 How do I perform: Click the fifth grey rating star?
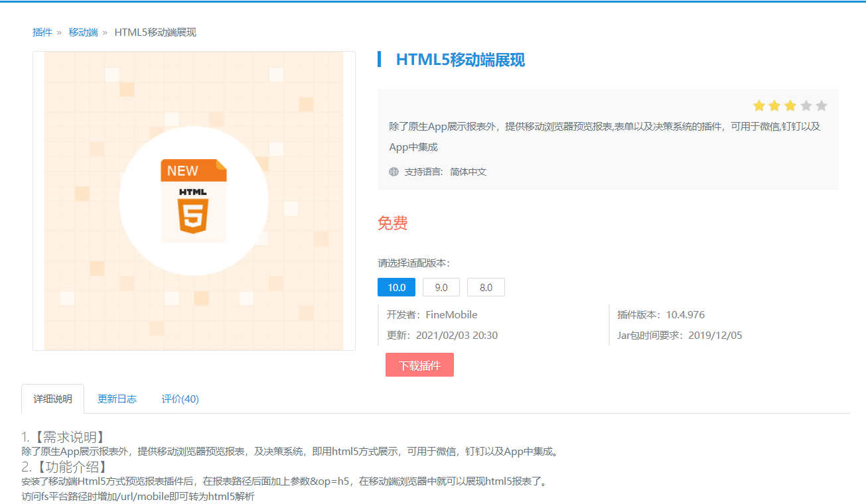(x=822, y=105)
